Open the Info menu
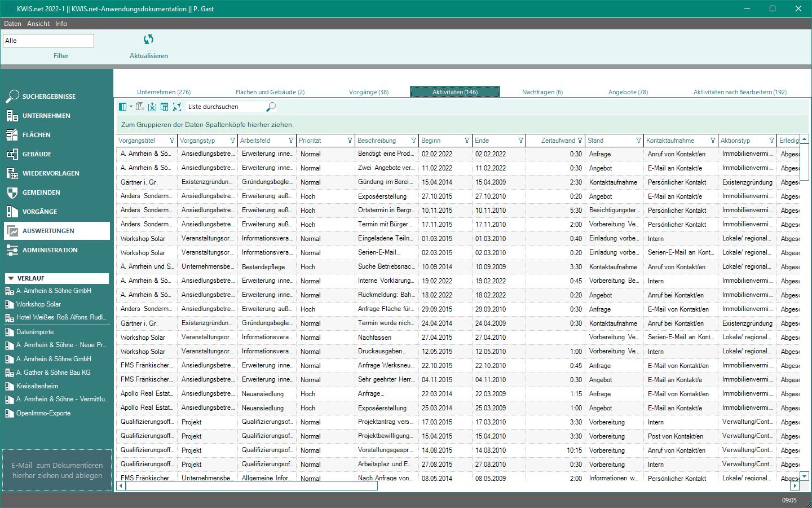The height and width of the screenshot is (508, 812). tap(61, 24)
